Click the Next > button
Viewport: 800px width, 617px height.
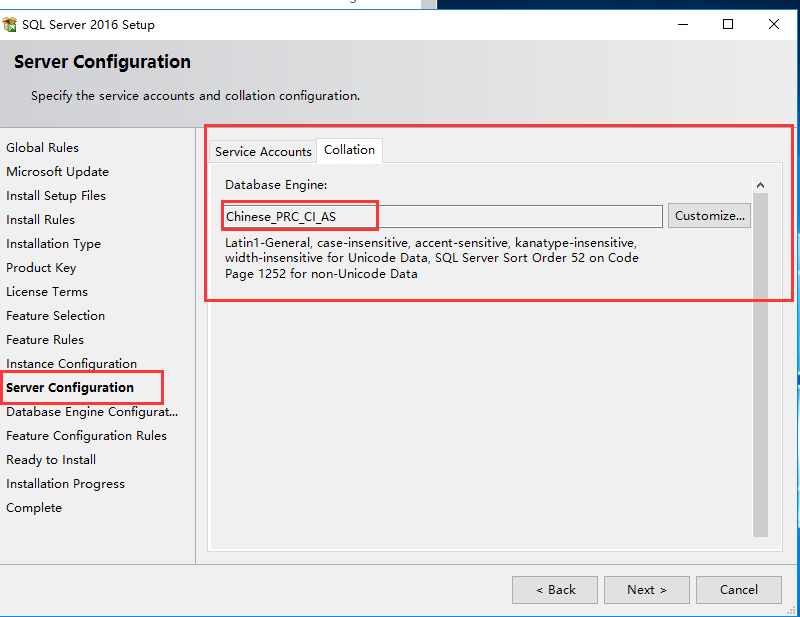[x=646, y=590]
